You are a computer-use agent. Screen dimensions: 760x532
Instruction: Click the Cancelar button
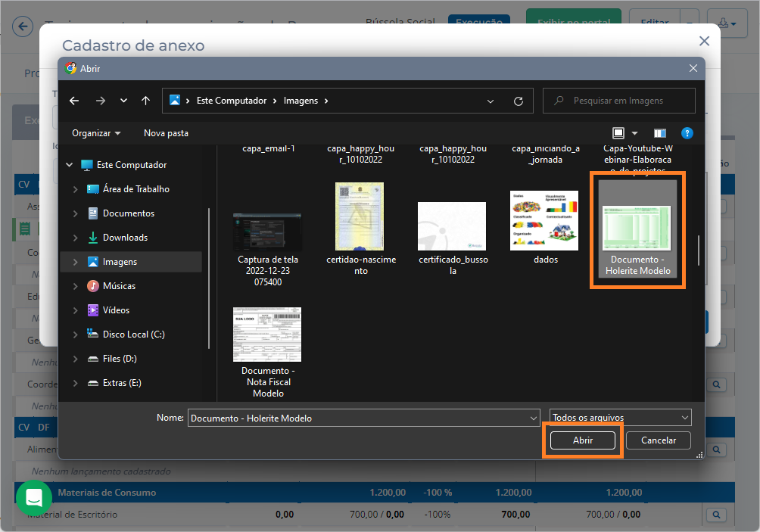pos(659,440)
